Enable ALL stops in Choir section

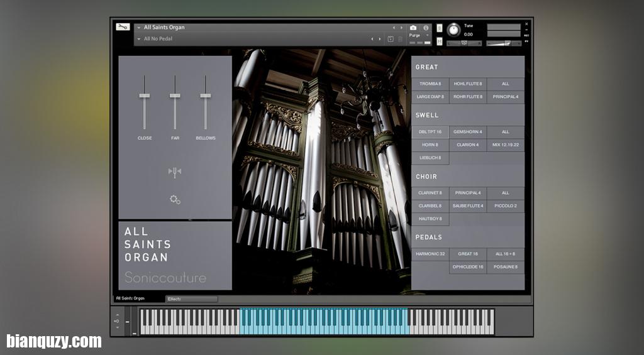click(x=506, y=193)
